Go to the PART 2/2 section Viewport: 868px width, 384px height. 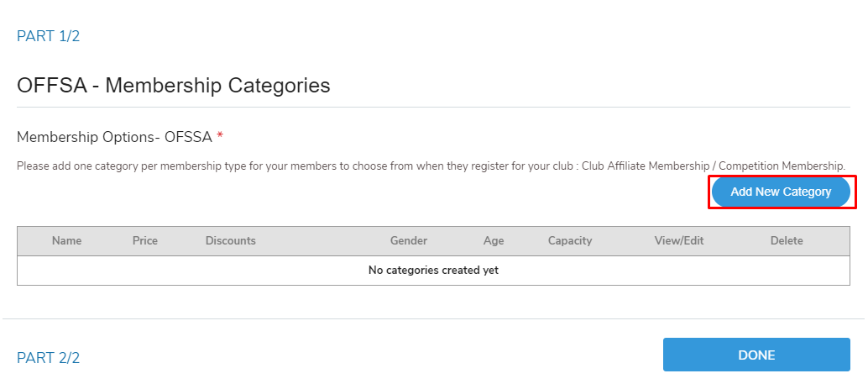click(48, 358)
